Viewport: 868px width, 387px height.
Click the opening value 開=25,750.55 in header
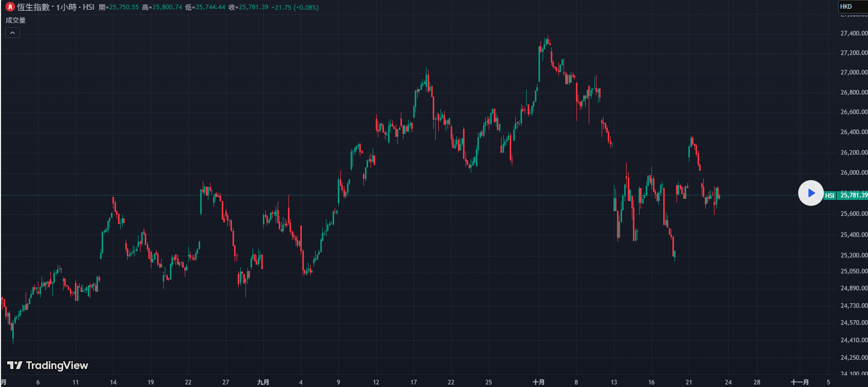[x=119, y=7]
